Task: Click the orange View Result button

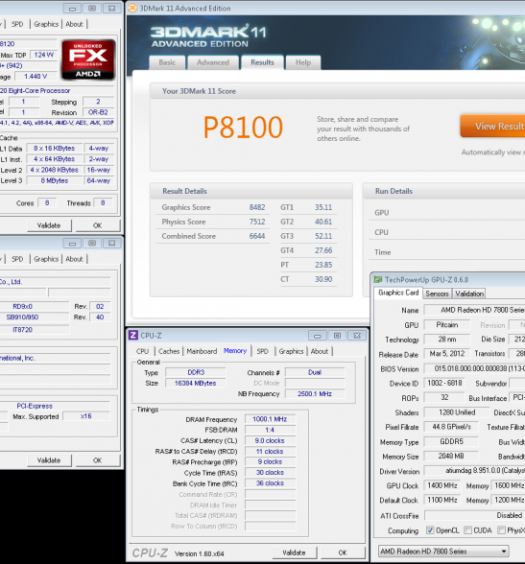Action: [493, 126]
